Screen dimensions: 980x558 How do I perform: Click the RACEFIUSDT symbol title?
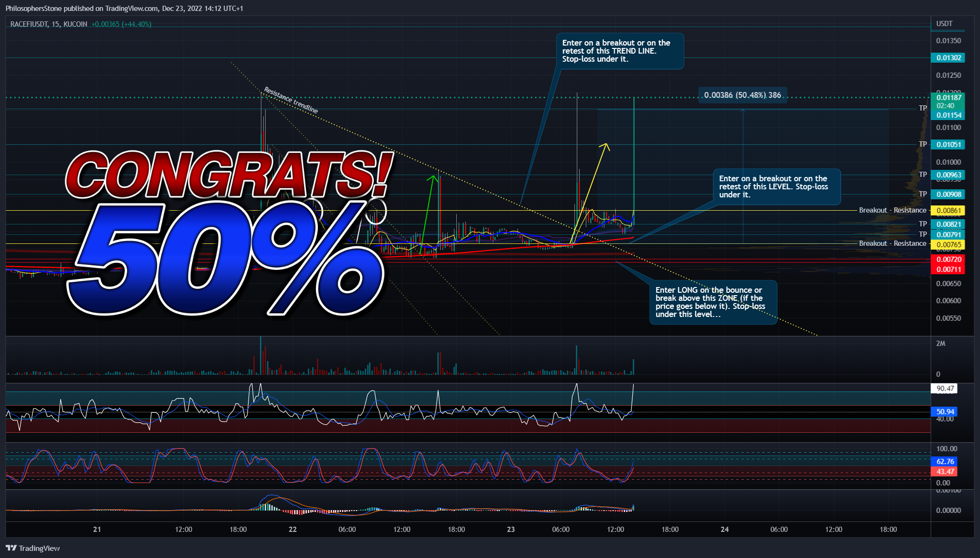pos(29,24)
